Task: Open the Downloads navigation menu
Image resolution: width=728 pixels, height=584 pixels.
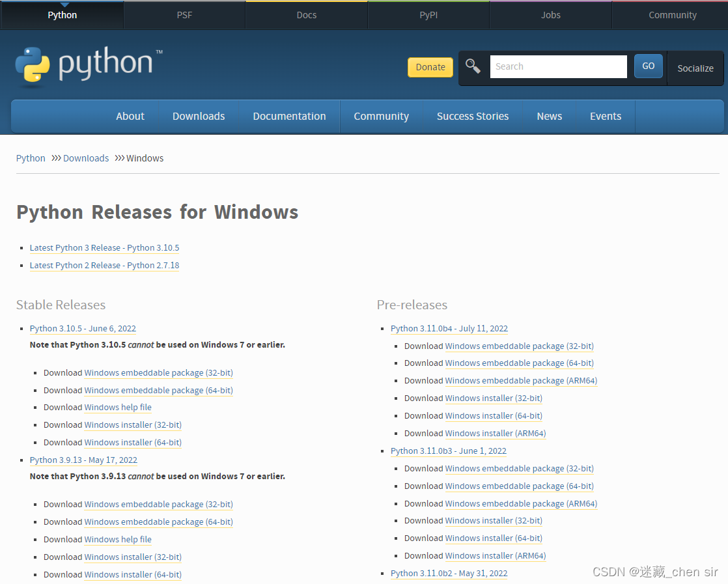Action: click(199, 116)
